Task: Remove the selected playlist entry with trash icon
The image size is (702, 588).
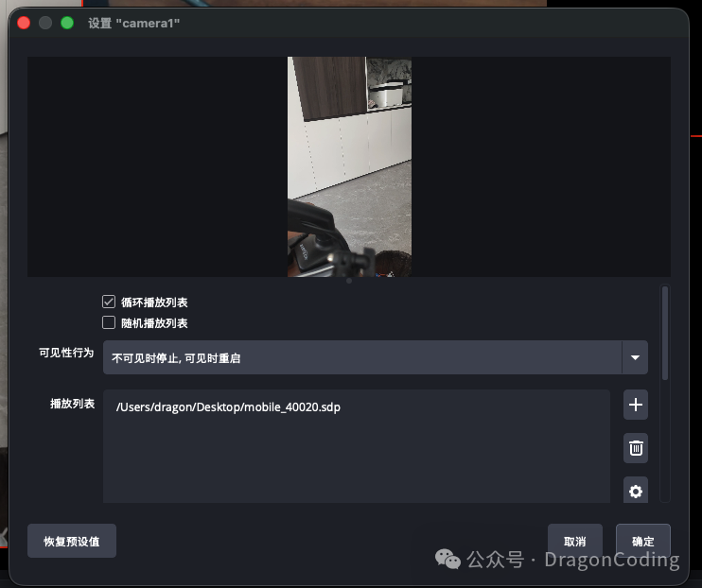Action: pyautogui.click(x=635, y=448)
